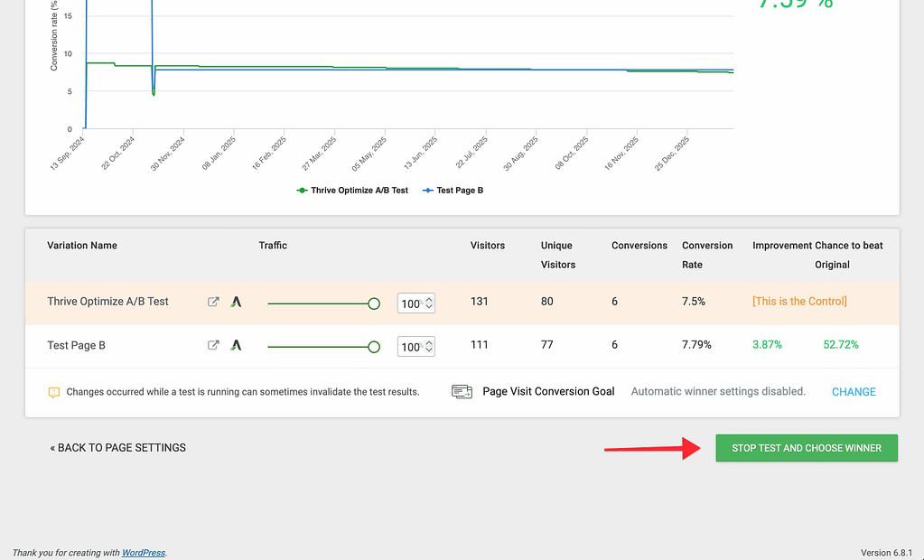Click traffic percentage field for Test Page B
The width and height of the screenshot is (924, 560).
[x=410, y=347]
